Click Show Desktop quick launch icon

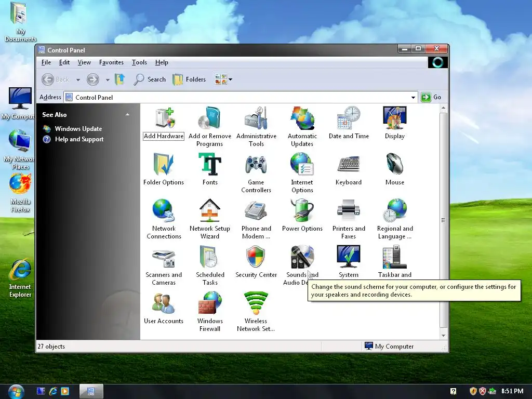[41, 391]
